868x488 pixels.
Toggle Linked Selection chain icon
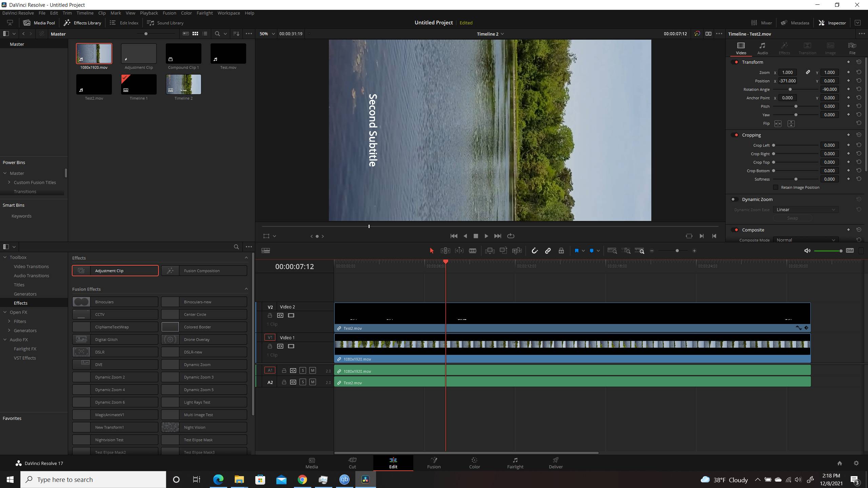click(x=548, y=251)
